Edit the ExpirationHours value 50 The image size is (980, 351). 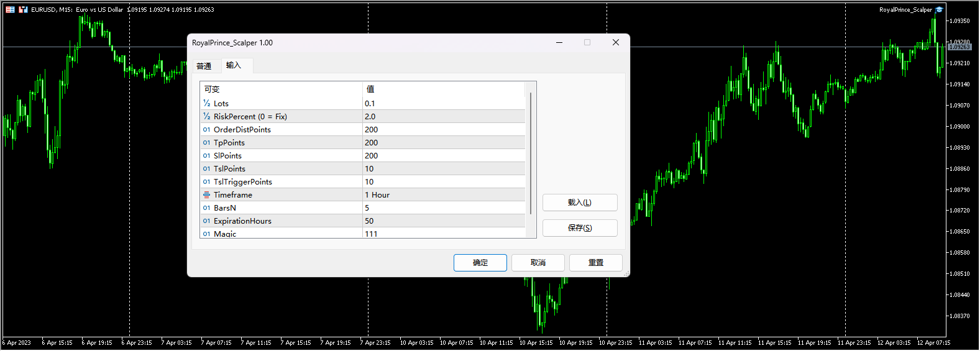(x=444, y=221)
